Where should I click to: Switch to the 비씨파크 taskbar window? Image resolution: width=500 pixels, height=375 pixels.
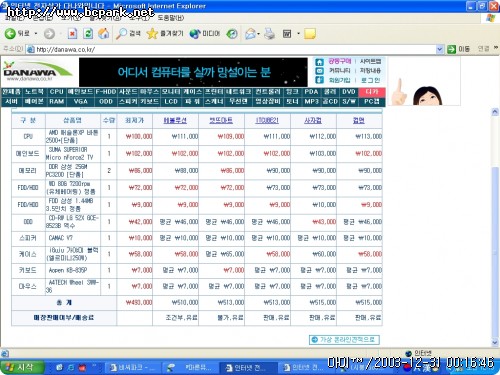tap(133, 368)
